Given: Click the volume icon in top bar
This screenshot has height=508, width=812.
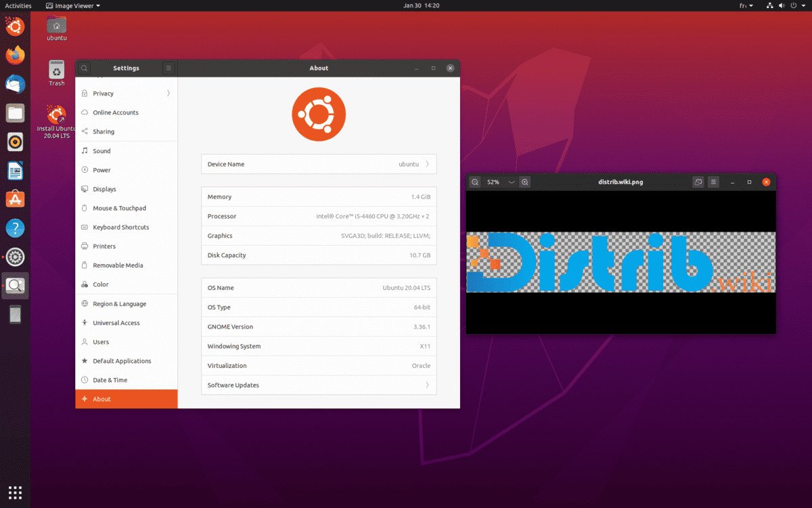Looking at the screenshot, I should pos(783,5).
